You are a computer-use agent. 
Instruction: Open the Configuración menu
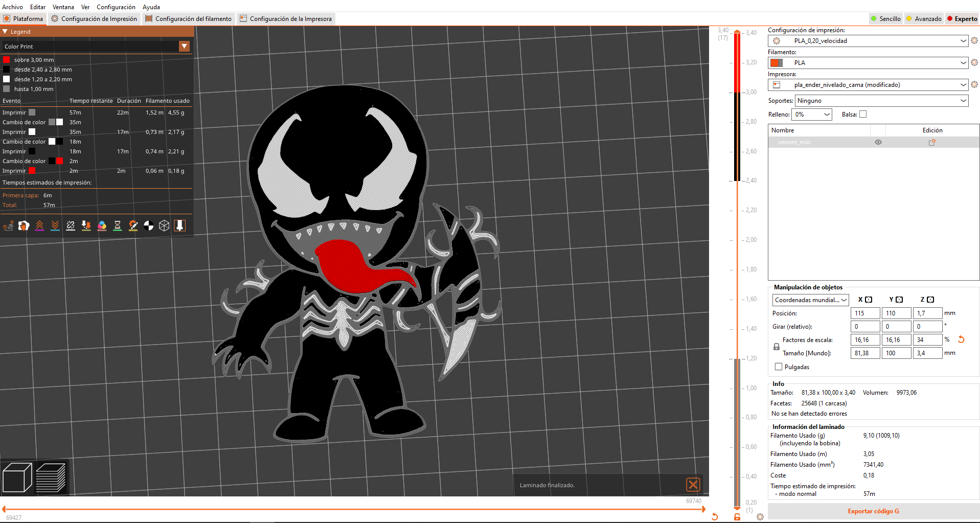[116, 7]
